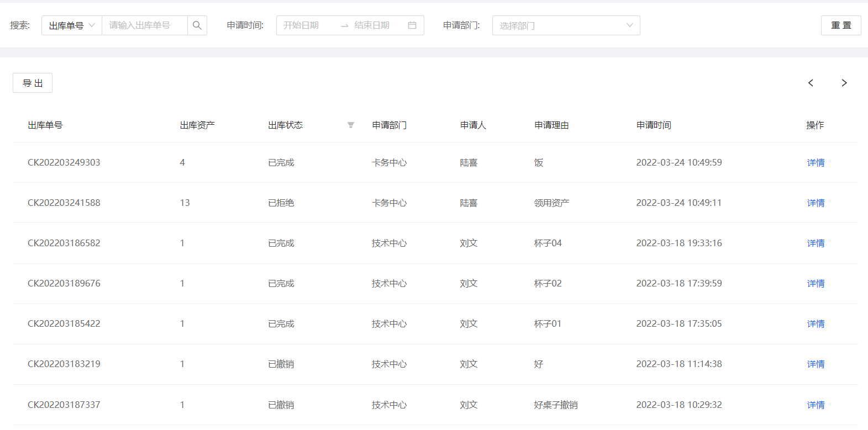Click the search magnifier icon button
This screenshot has height=430, width=868.
click(197, 25)
